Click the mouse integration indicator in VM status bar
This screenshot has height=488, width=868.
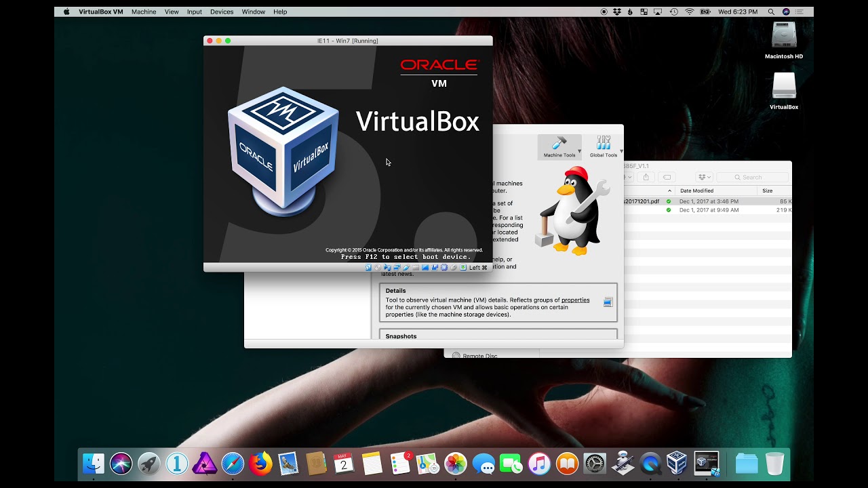[454, 267]
